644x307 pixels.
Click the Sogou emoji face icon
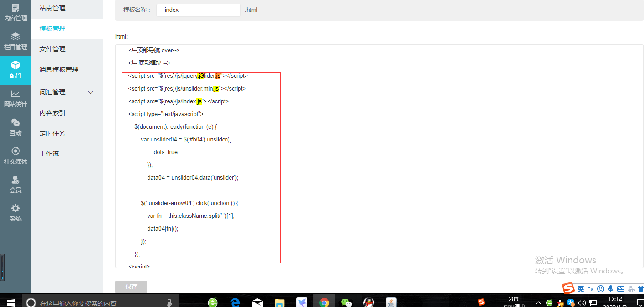[x=601, y=289]
